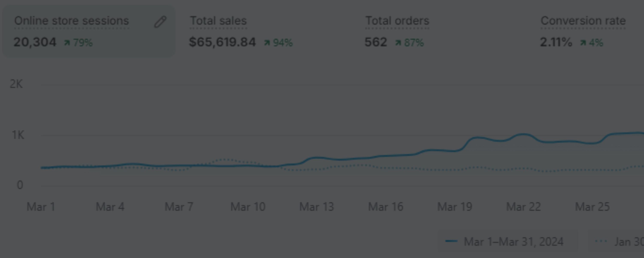Click the green arrow beside 4% change
Screen dimensions: 644x258
click(x=583, y=43)
